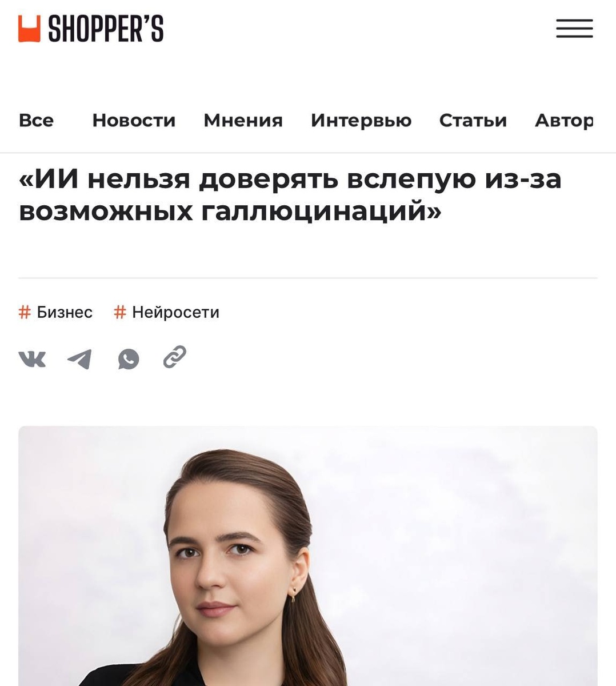Click the Shopper's orange logo icon
This screenshot has width=616, height=686.
pyautogui.click(x=30, y=29)
